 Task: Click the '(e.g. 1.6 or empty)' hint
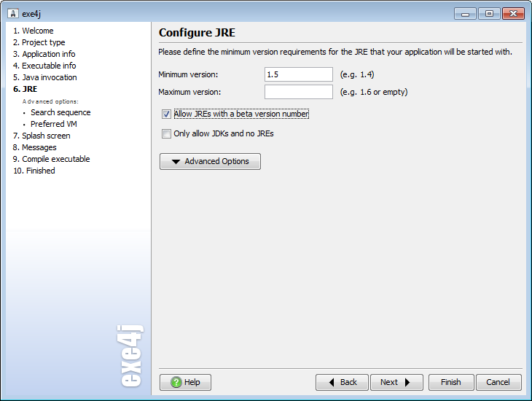pos(374,92)
